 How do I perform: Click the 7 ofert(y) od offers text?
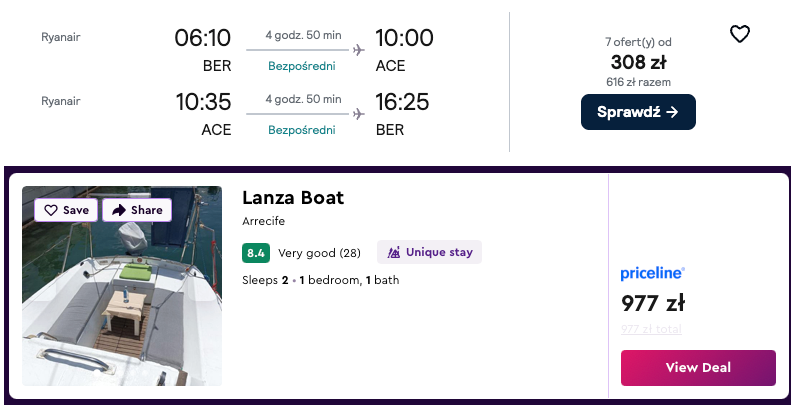pos(638,42)
